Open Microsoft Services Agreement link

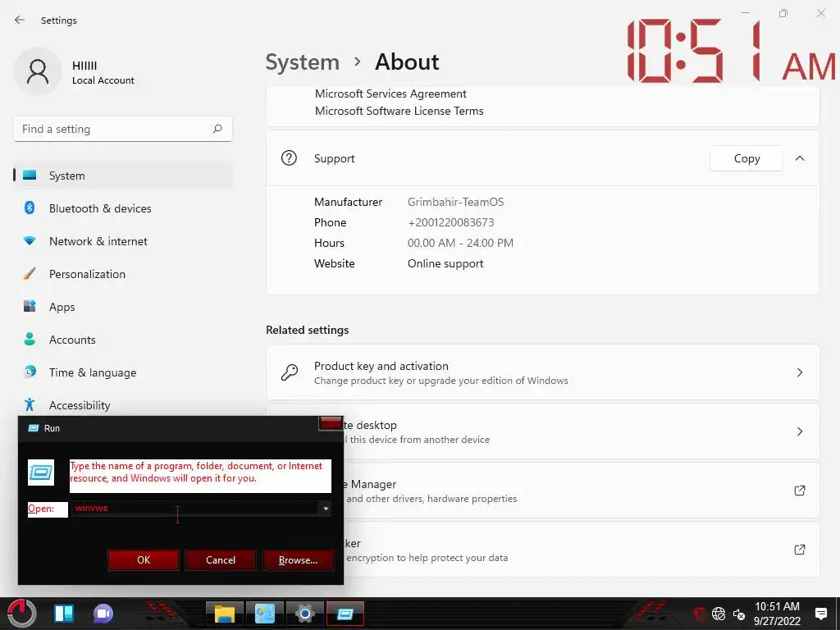pyautogui.click(x=390, y=94)
